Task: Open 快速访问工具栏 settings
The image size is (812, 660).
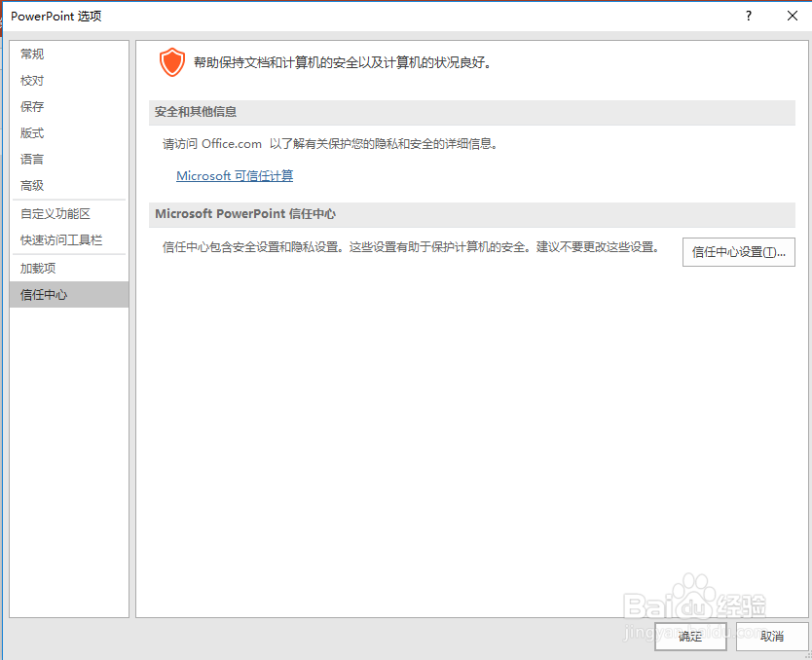Action: 68,240
